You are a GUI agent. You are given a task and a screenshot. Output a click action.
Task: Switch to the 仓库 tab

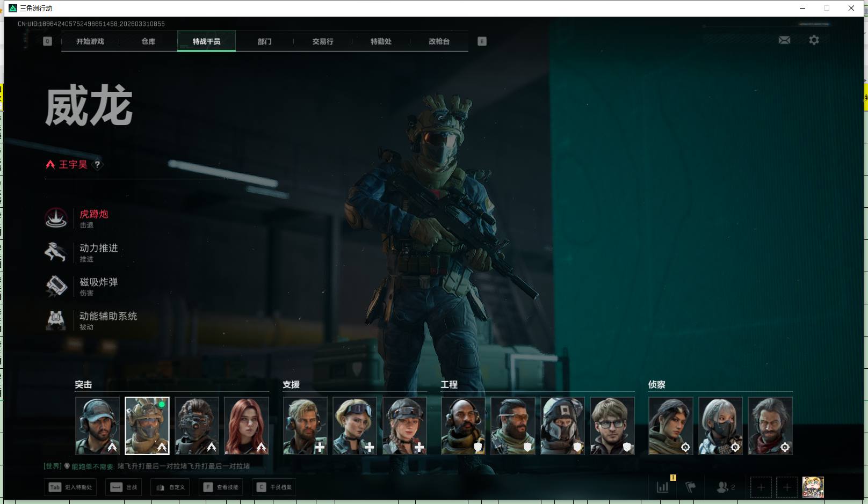tap(148, 41)
